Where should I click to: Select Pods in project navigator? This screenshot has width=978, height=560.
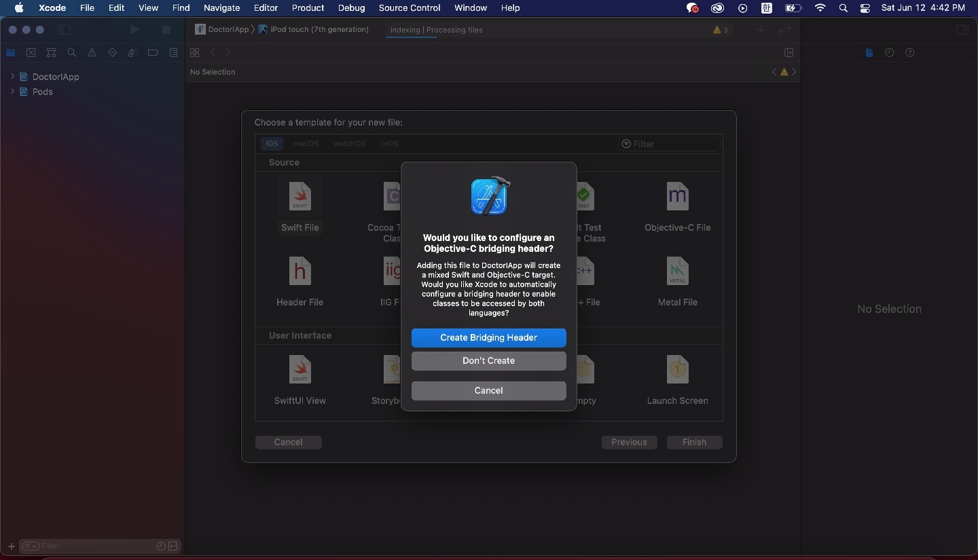42,92
